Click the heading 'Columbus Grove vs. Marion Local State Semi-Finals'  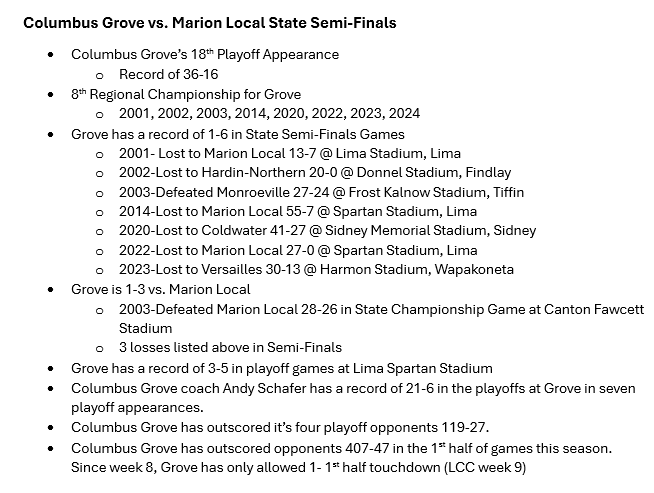click(209, 22)
